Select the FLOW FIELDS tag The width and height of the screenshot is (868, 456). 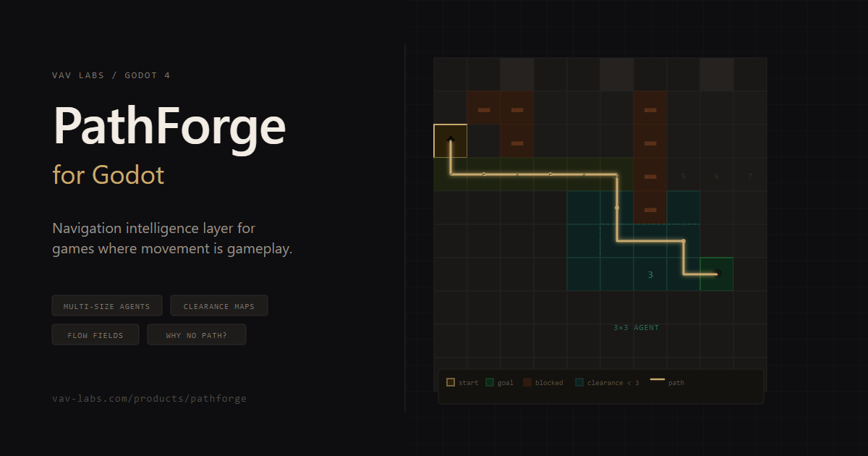click(x=95, y=334)
